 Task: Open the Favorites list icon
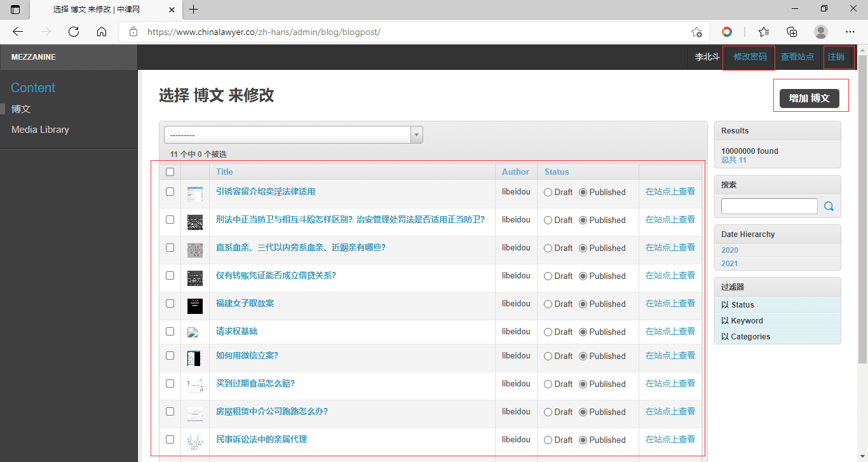764,32
